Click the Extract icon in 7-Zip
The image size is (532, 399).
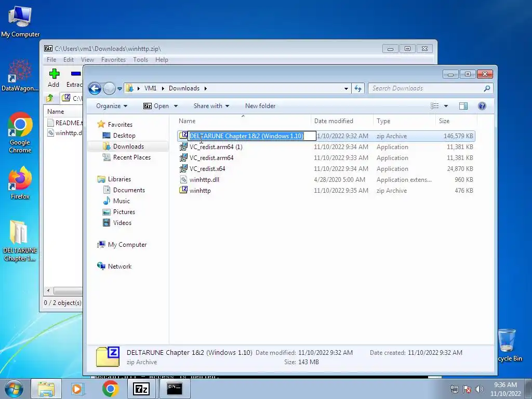(x=76, y=74)
